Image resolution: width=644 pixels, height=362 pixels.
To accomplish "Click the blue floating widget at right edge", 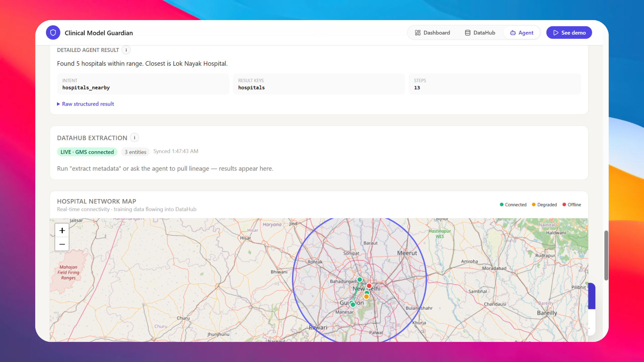I will point(592,296).
